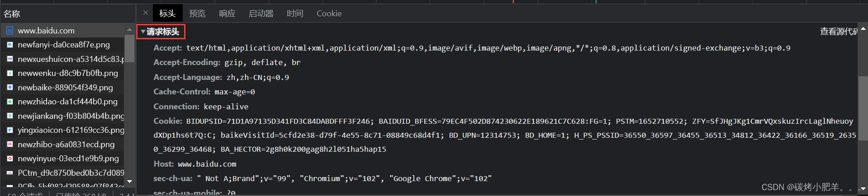Open the 响应 tab
Screen dimensions: 868x196
227,14
